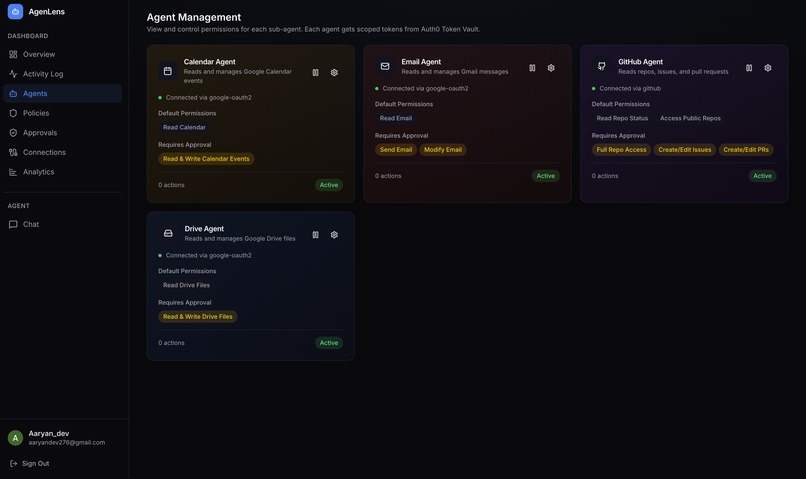Click the GitHub Agent logo icon

coord(601,66)
